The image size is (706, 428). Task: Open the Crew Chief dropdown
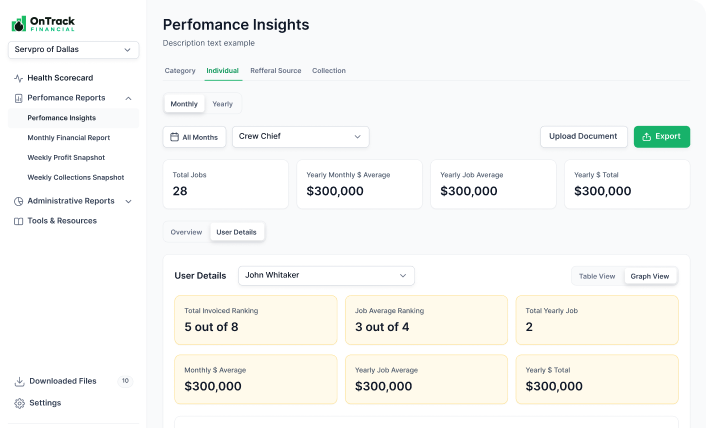[300, 136]
